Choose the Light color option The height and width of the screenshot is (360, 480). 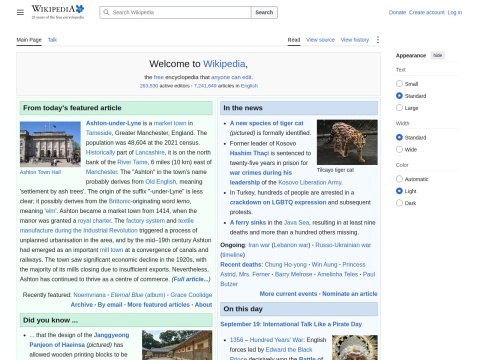[399, 191]
